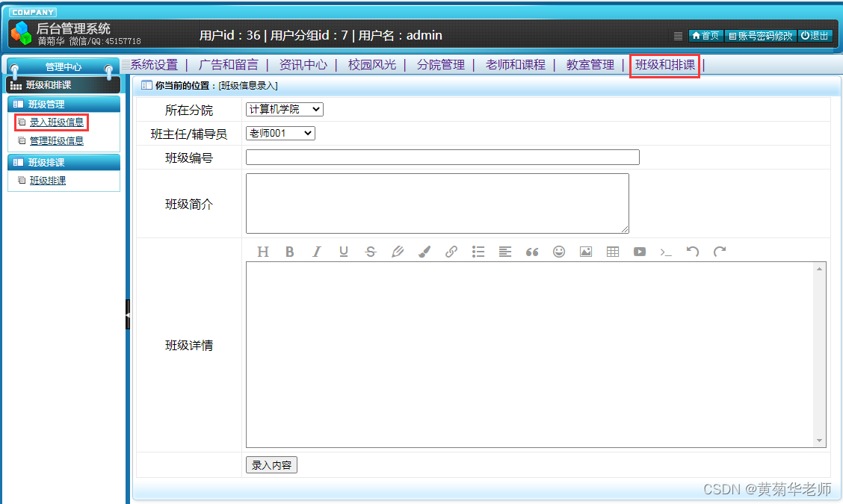
Task: Open the 系统设置 menu
Action: [x=154, y=65]
